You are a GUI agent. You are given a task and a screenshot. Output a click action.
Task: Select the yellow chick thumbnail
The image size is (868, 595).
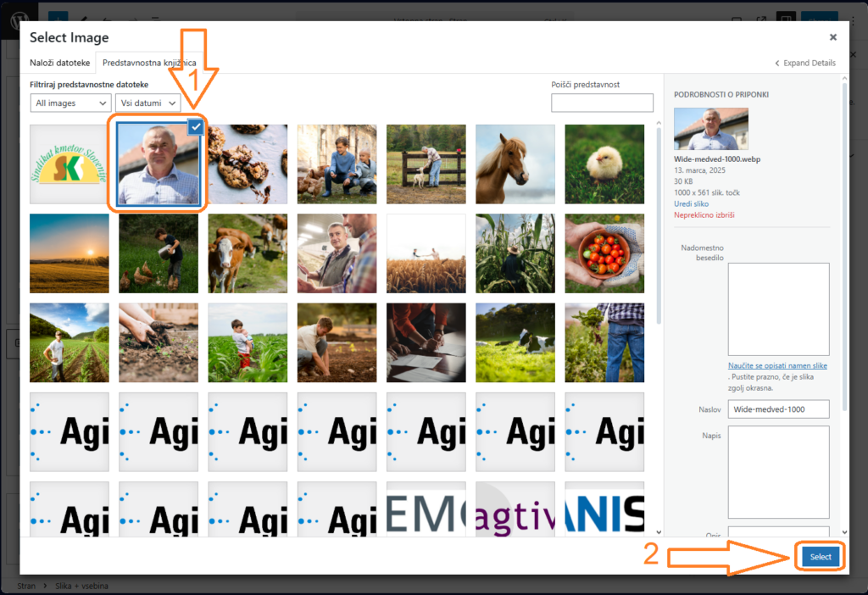point(604,164)
